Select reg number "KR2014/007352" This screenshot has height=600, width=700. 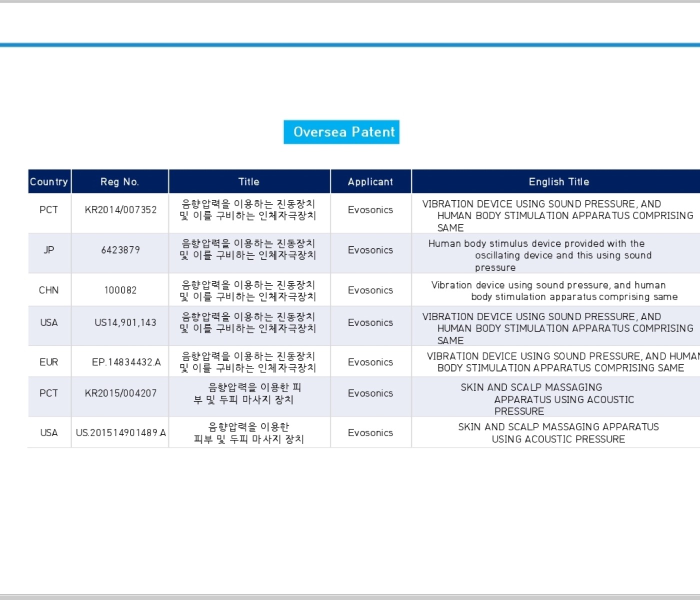pos(120,209)
